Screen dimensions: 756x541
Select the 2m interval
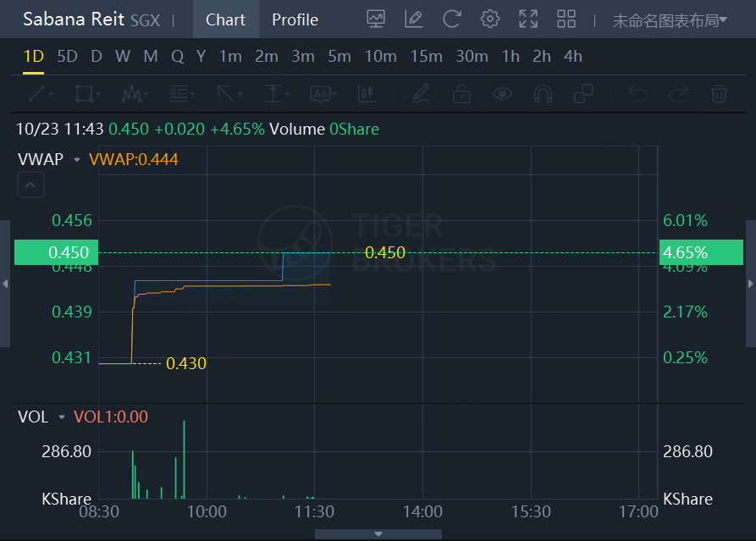[x=267, y=57]
